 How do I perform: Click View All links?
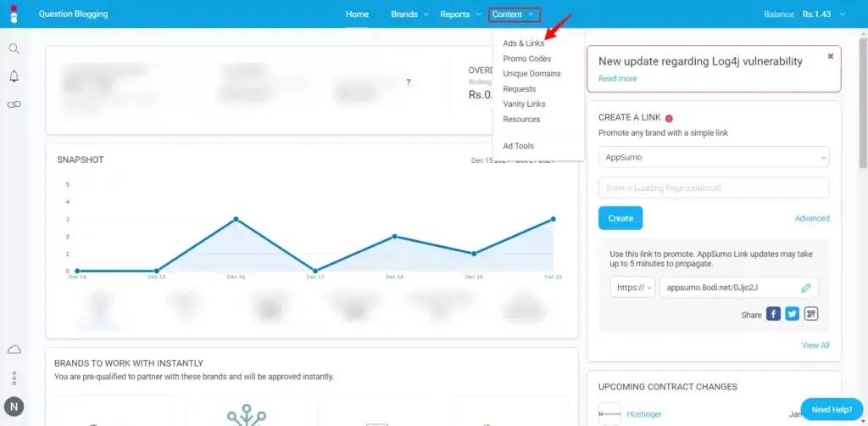(x=815, y=345)
